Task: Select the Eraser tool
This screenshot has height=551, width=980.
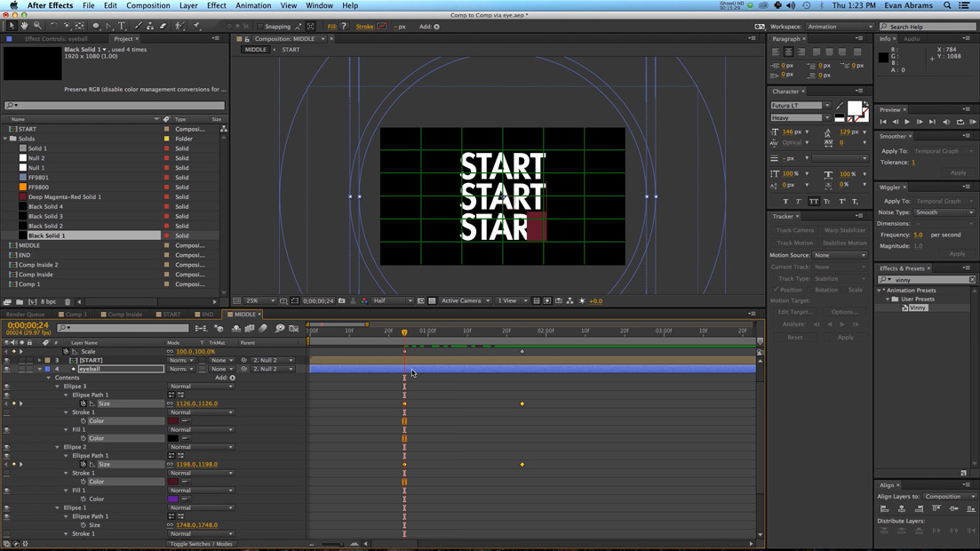Action: tap(163, 27)
